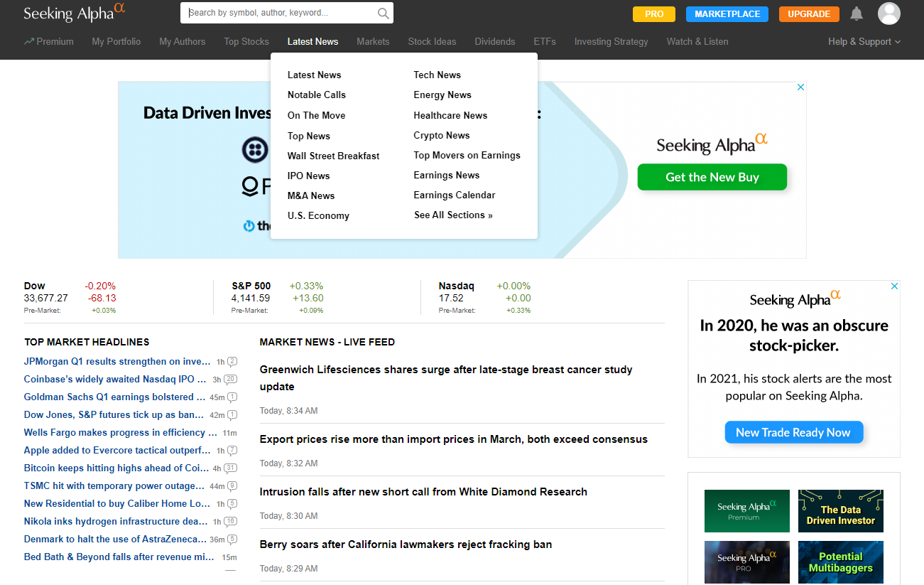The height and width of the screenshot is (585, 924).
Task: Click comment count on Nikola headline
Action: pyautogui.click(x=230, y=522)
